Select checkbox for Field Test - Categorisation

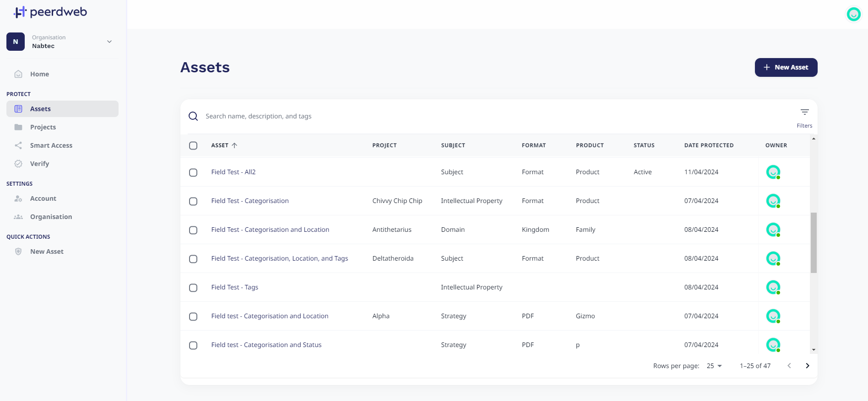click(x=193, y=201)
